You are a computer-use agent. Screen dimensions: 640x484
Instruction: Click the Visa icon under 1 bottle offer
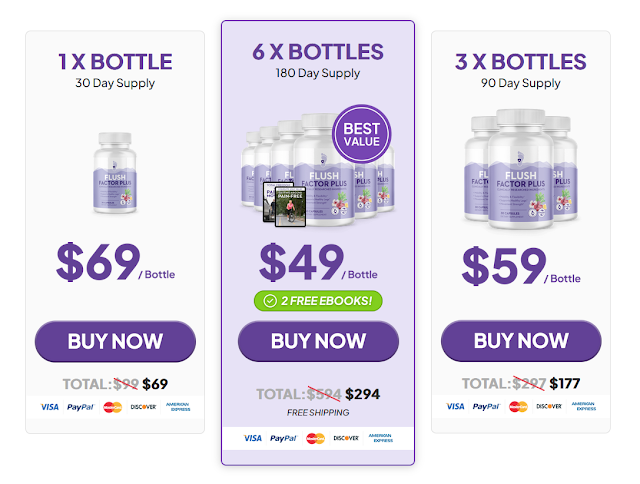tap(50, 407)
